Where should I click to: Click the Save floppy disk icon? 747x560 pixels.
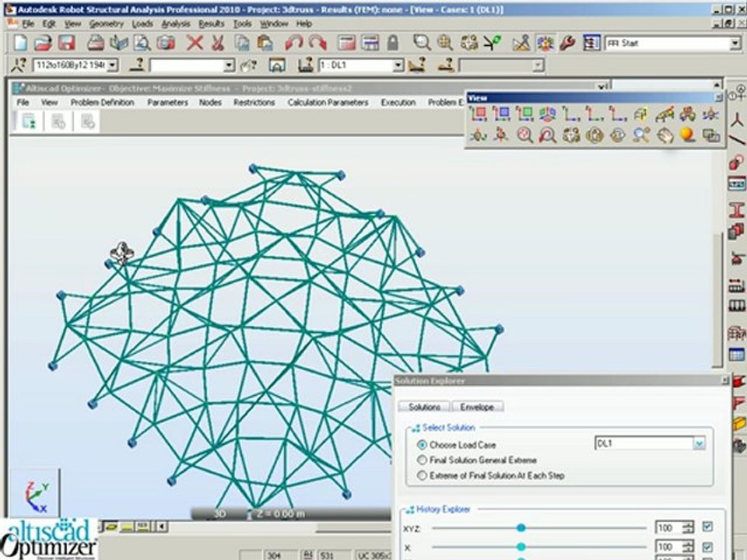(67, 44)
